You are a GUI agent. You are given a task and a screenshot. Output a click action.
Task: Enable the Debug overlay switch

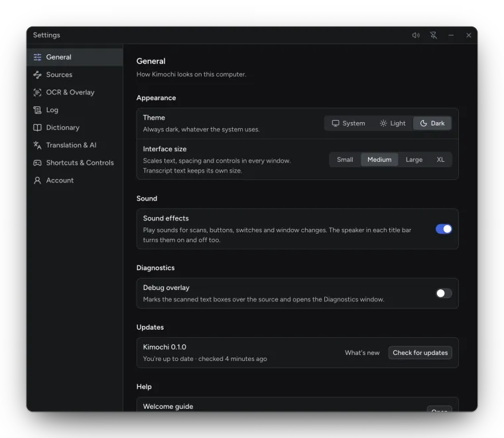[x=444, y=293]
